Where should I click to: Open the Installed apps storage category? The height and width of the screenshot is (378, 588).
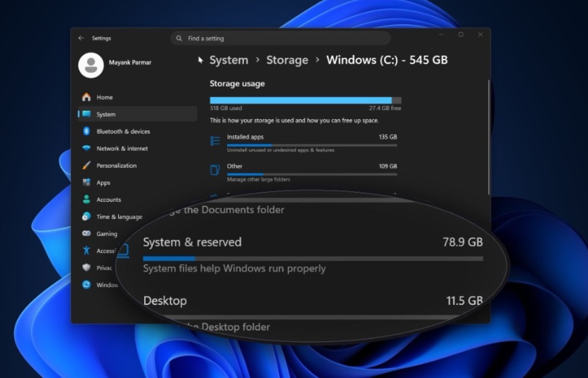303,142
